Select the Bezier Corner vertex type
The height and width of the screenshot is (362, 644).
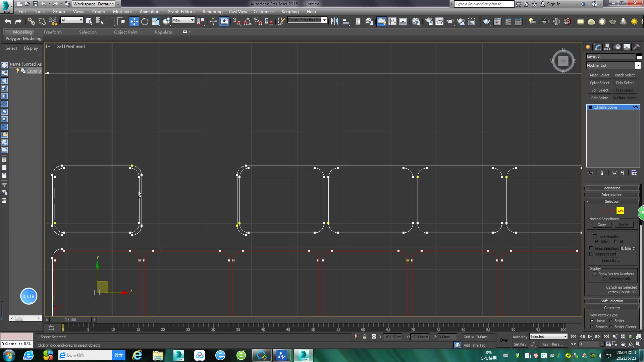point(611,327)
